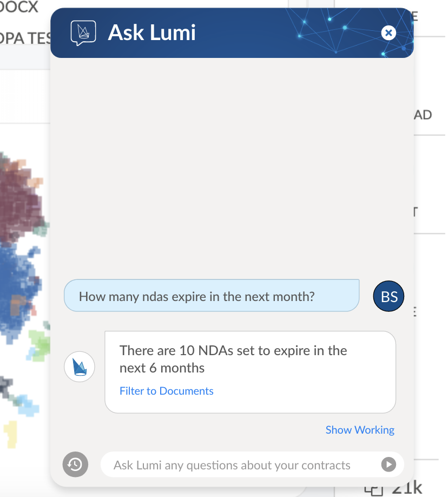Click Filter to Documents link

(166, 391)
